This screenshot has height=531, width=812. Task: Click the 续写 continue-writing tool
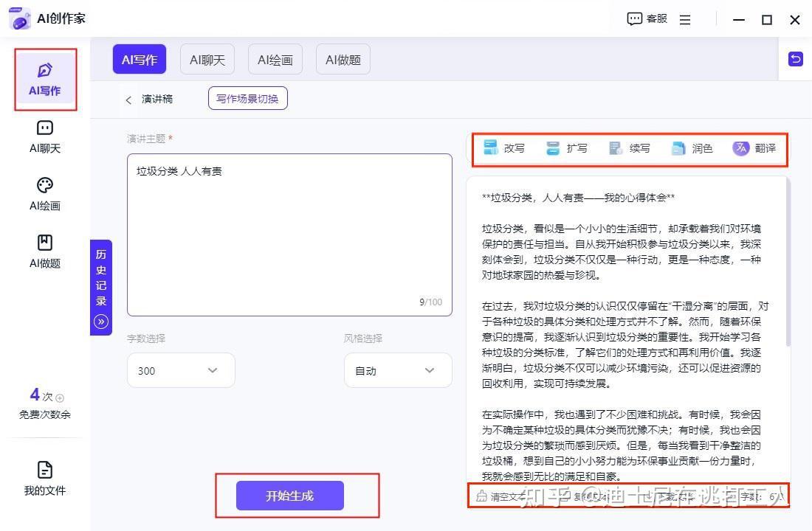[630, 148]
